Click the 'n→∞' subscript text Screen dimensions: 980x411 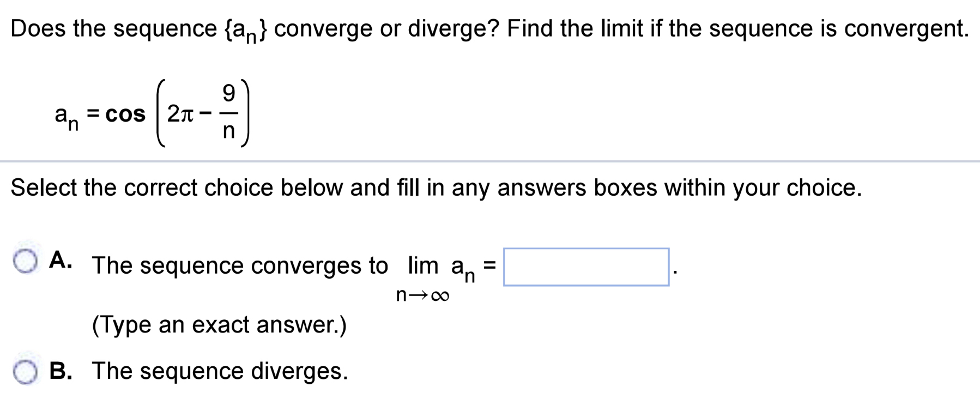click(423, 296)
